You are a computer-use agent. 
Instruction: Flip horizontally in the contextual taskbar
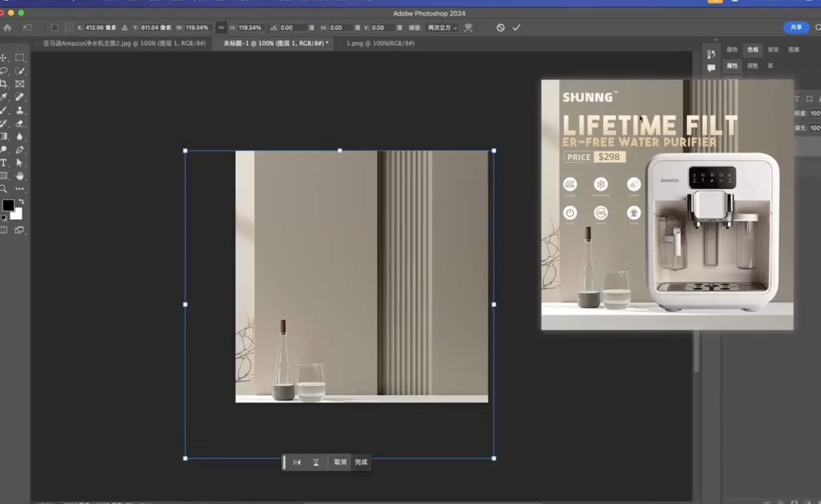(x=297, y=462)
